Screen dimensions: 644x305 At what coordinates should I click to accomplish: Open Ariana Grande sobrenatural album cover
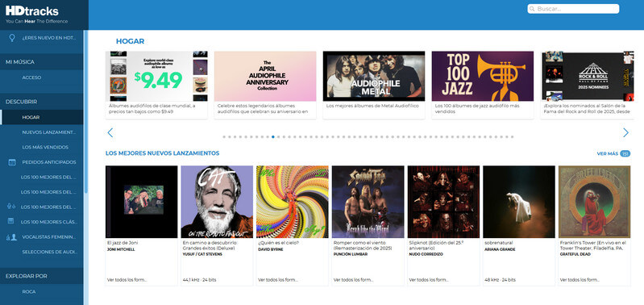click(x=519, y=202)
